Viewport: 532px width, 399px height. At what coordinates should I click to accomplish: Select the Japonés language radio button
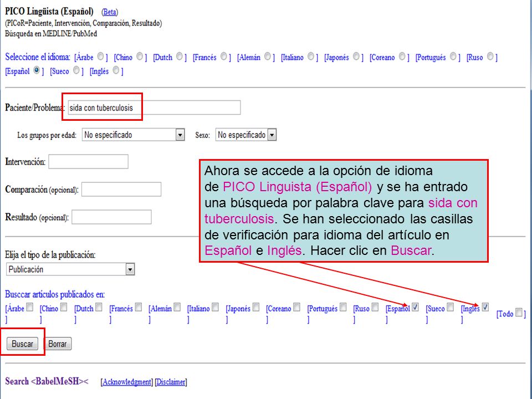[x=356, y=56]
